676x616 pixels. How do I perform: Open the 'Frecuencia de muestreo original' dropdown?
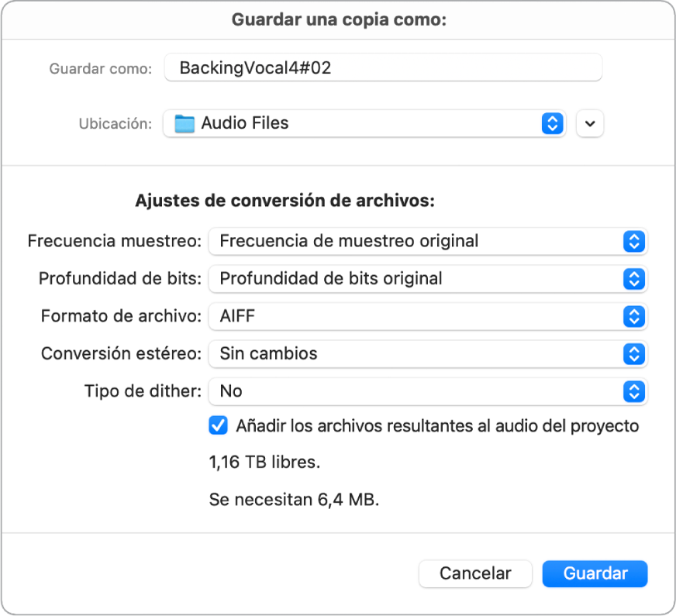pyautogui.click(x=419, y=241)
